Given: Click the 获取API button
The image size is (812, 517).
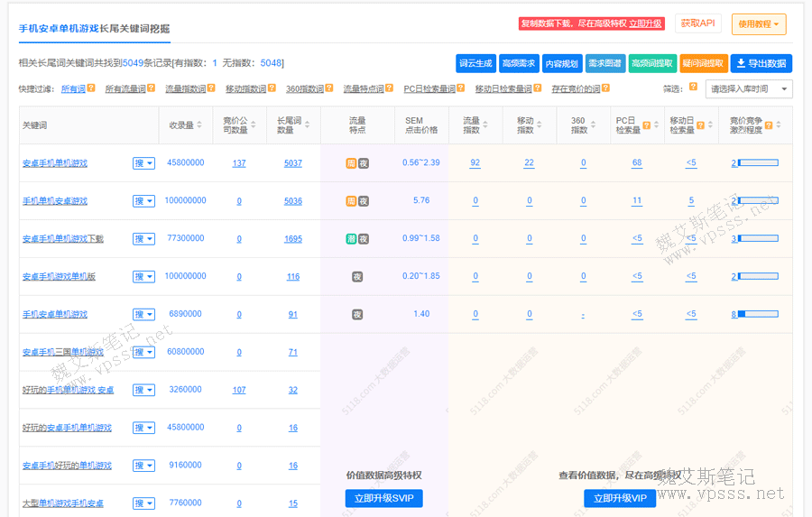Looking at the screenshot, I should 698,23.
